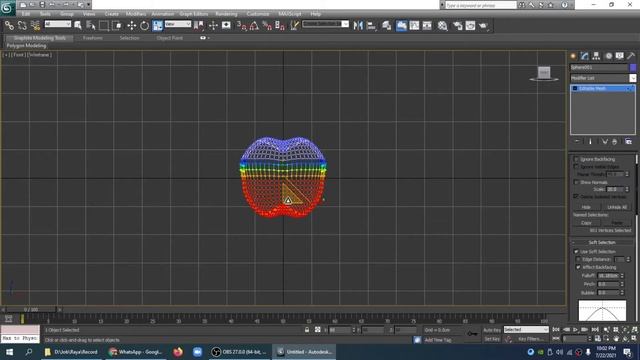Switch to the Object Paint ribbon tab
Screen dimensions: 640x360
tap(170, 38)
